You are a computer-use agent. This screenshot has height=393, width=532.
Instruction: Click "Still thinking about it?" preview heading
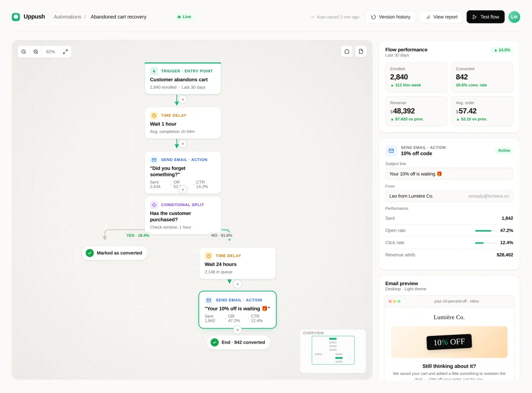coord(449,366)
